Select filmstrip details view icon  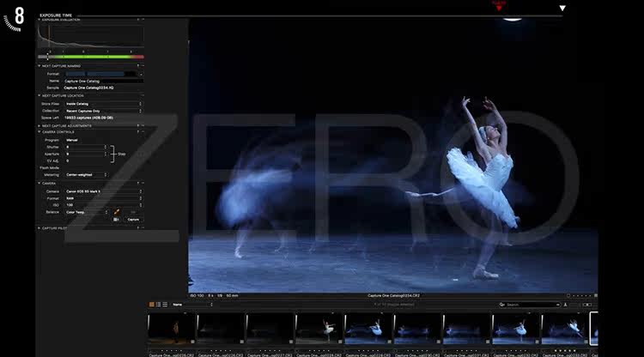(165, 305)
